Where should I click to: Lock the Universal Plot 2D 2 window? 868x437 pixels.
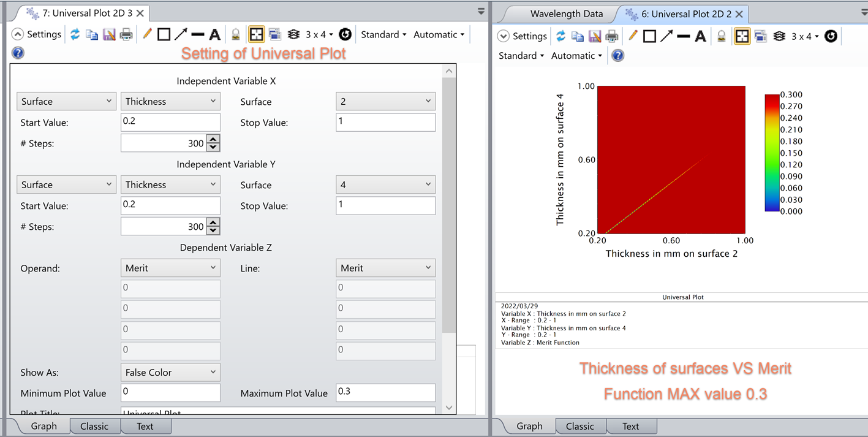tap(721, 36)
